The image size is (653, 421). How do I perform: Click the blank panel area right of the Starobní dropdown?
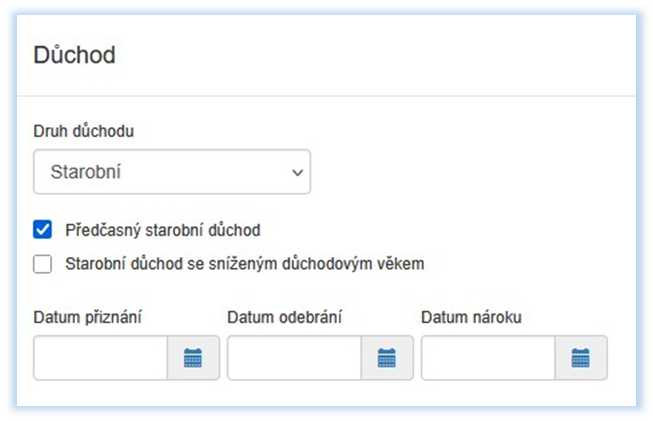click(x=470, y=172)
